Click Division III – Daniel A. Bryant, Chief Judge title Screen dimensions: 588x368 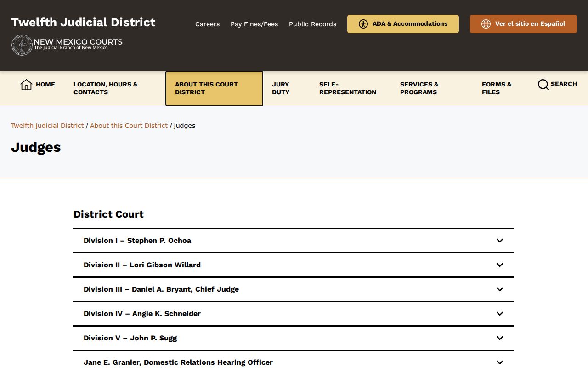(161, 289)
